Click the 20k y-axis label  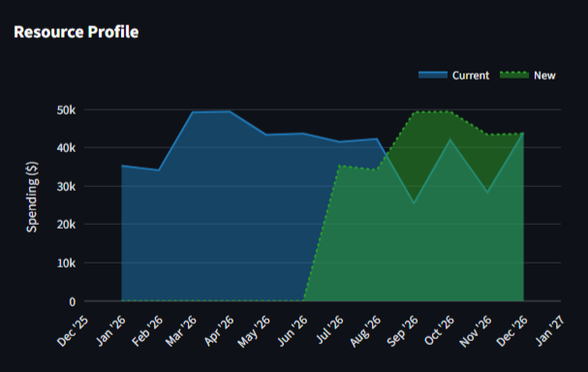(66, 225)
